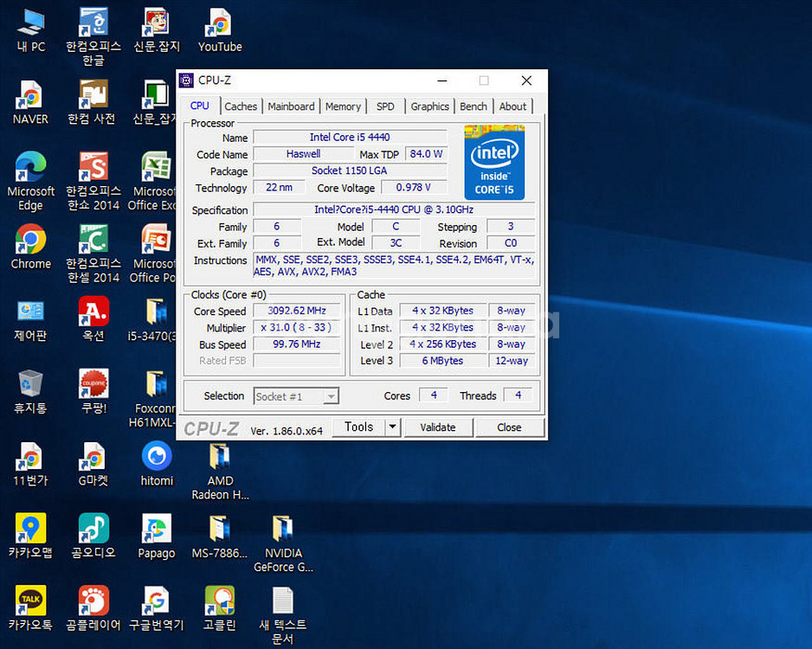Open NVIDIA GeForce G... folder
Viewport: 812px width, 649px height.
coord(283,543)
